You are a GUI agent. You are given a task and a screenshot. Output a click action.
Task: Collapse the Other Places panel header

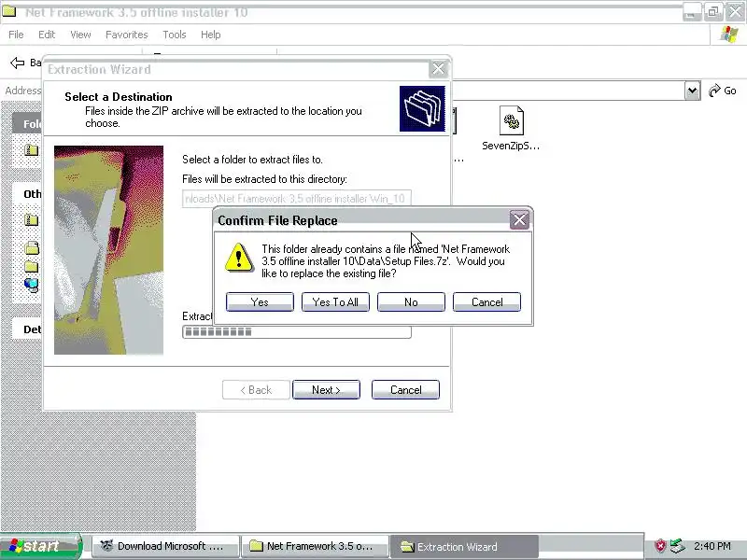pos(27,194)
